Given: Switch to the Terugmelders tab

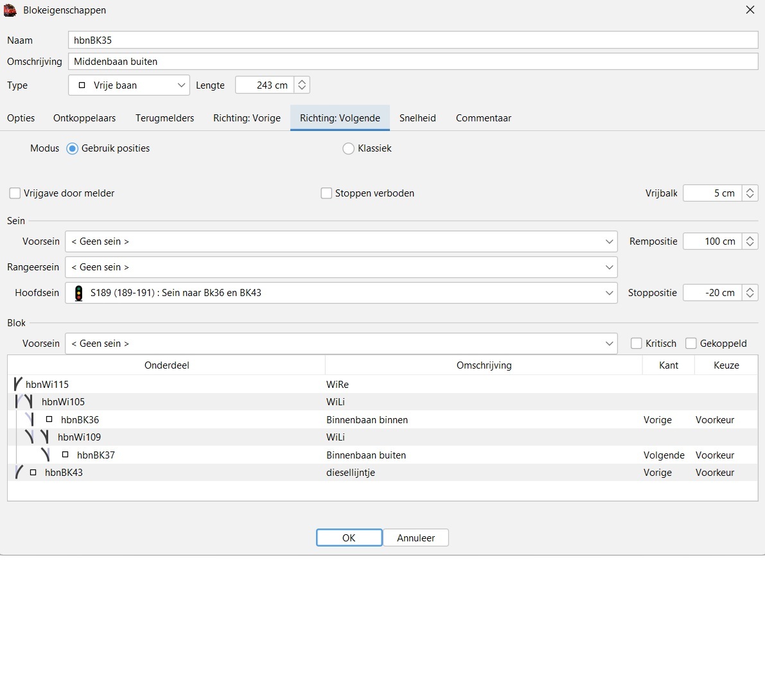Looking at the screenshot, I should point(164,118).
